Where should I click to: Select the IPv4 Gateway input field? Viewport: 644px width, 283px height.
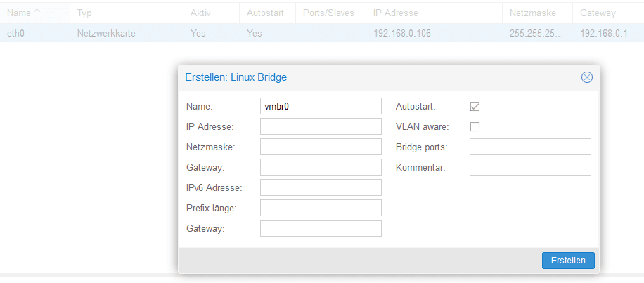tap(321, 167)
